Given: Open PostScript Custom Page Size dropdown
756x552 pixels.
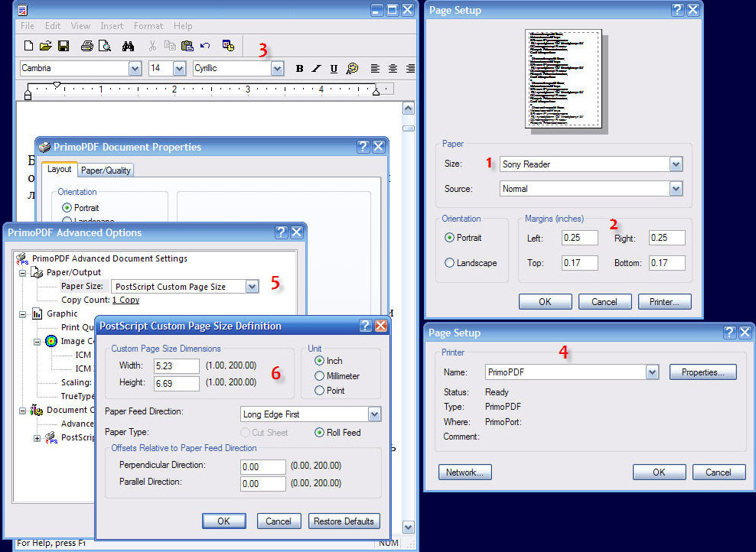Looking at the screenshot, I should [252, 287].
